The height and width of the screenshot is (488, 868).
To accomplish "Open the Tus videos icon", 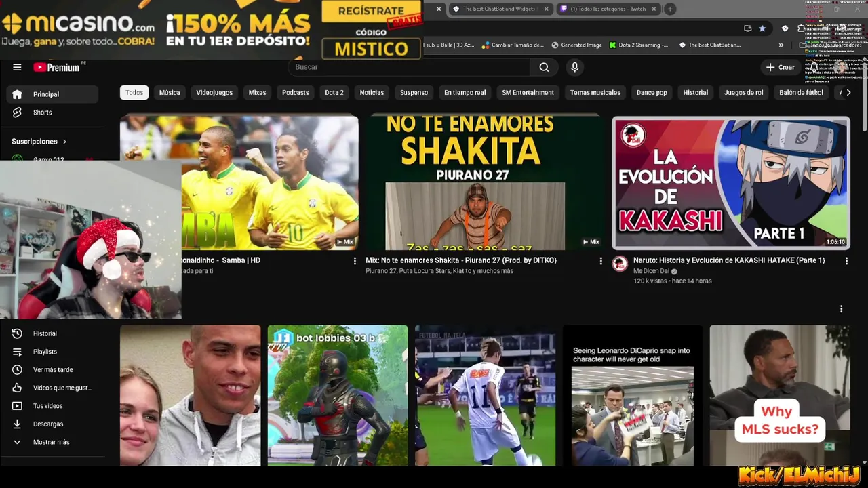I will tap(17, 406).
